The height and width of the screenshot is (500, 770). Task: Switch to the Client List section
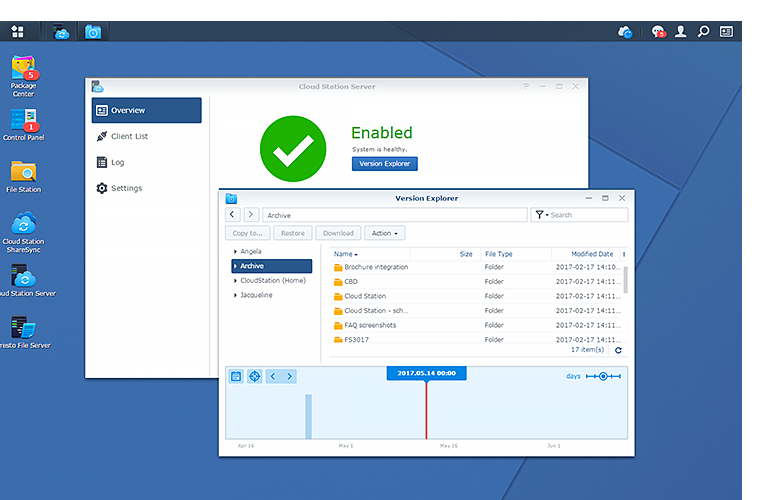(x=129, y=136)
